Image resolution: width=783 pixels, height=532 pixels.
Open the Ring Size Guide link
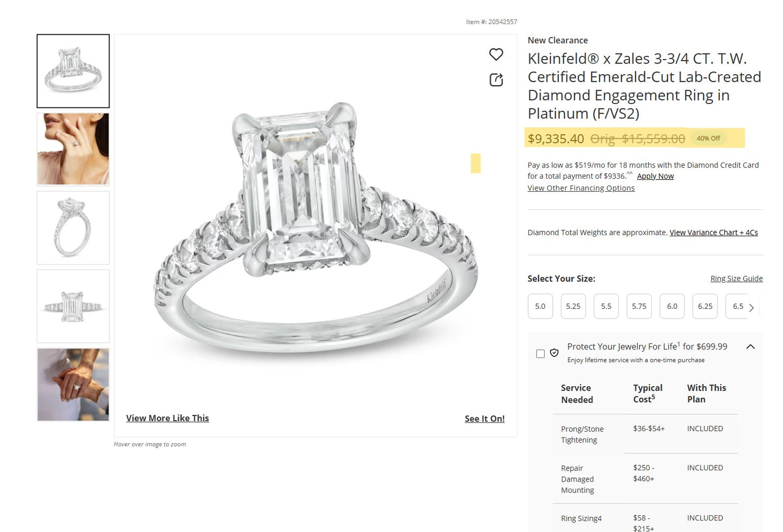pos(736,278)
